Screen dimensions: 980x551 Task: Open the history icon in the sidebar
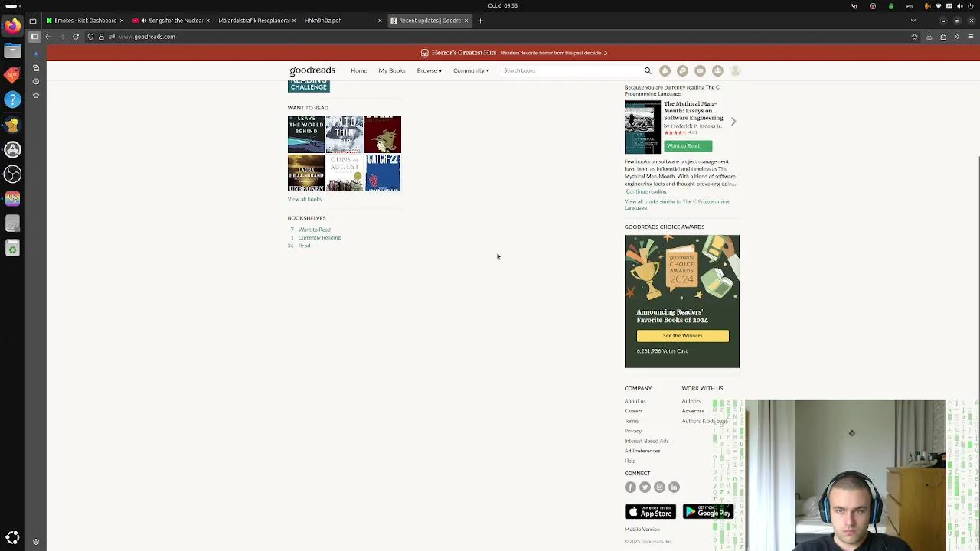[35, 81]
